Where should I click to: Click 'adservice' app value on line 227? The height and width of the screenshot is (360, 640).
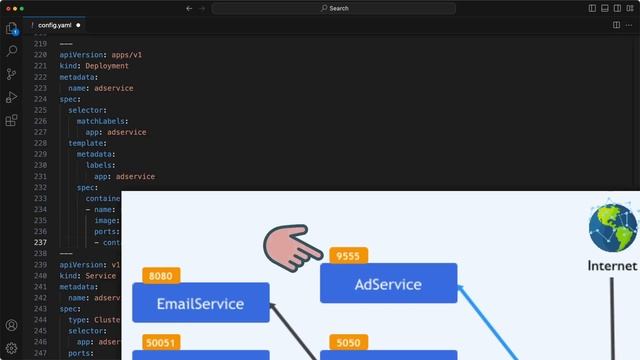(x=127, y=132)
